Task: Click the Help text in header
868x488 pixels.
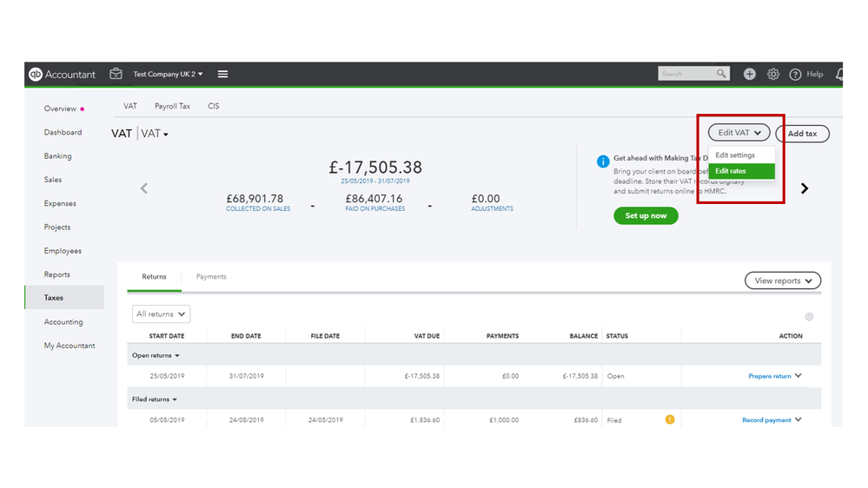Action: click(x=814, y=74)
